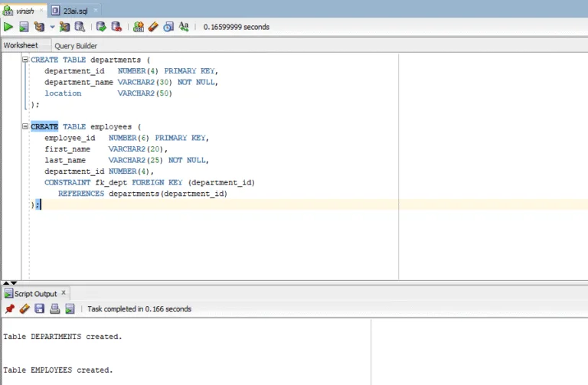Click 'Table EMPLOYEES created.' output line
588x385 pixels.
pyautogui.click(x=58, y=370)
